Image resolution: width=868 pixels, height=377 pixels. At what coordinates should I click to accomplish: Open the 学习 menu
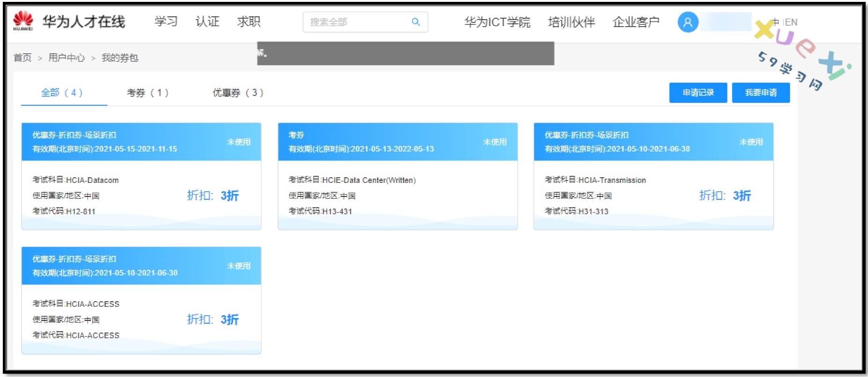coord(166,22)
